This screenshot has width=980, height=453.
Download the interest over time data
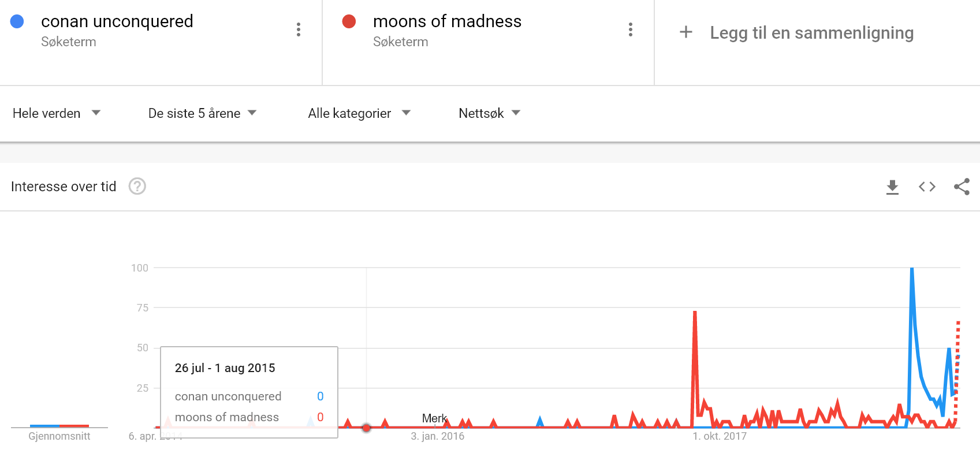tap(892, 187)
